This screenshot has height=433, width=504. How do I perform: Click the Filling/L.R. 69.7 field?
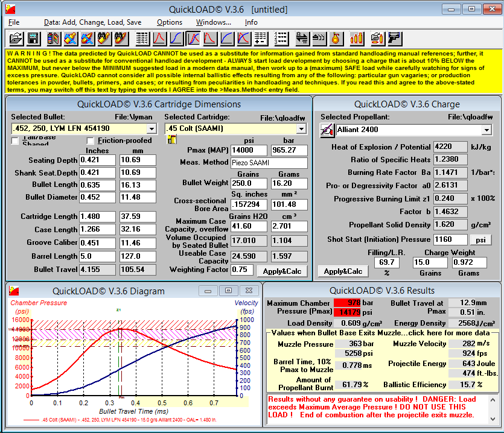[387, 262]
